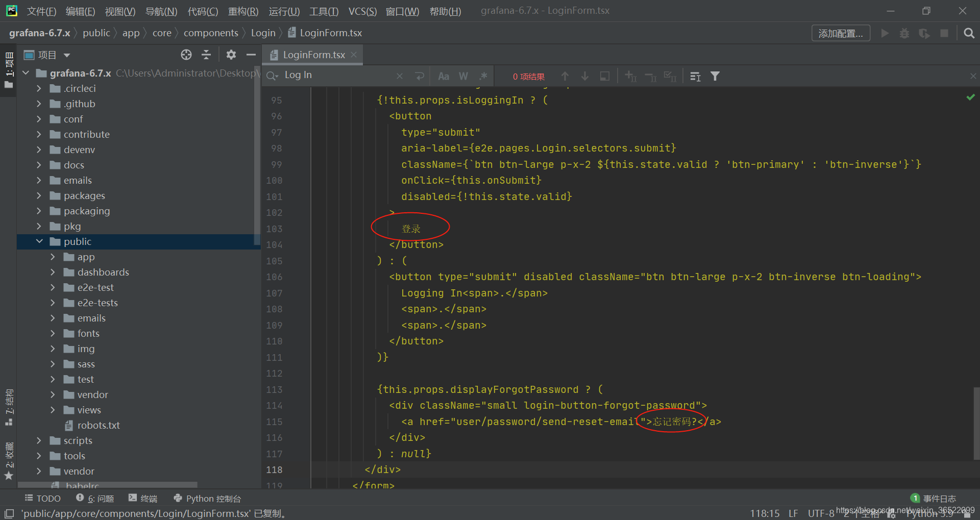This screenshot has width=980, height=520.
Task: Hide the project panel with minus icon
Action: pos(251,55)
